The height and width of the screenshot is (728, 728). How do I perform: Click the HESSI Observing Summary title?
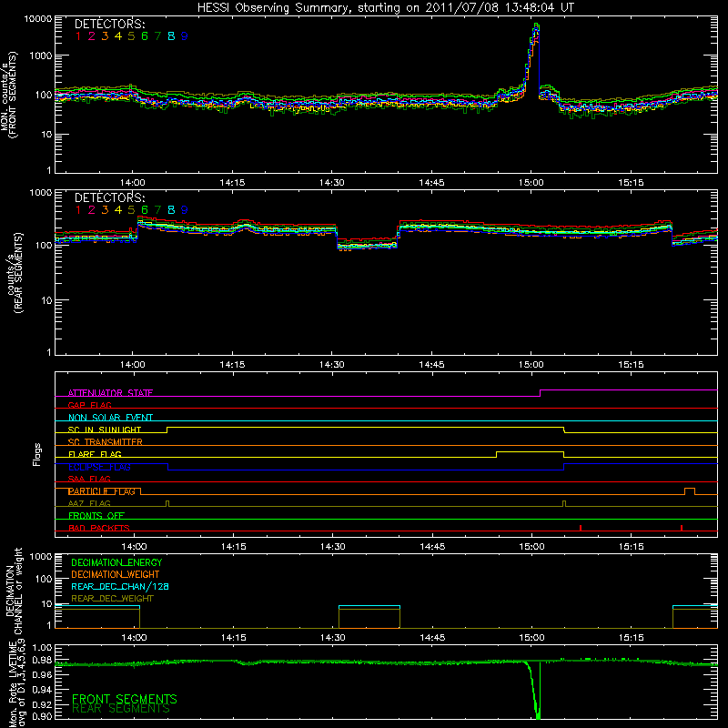[x=386, y=8]
